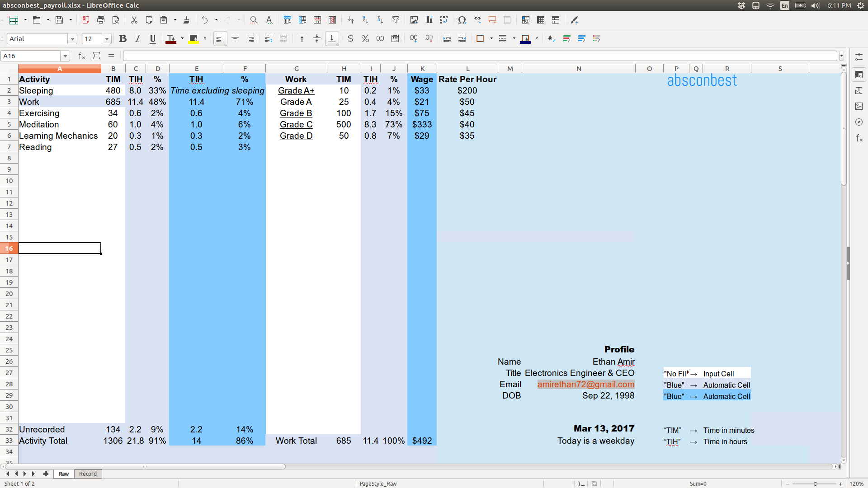Toggle Wrap Text
This screenshot has width=868, height=488.
pyautogui.click(x=269, y=39)
